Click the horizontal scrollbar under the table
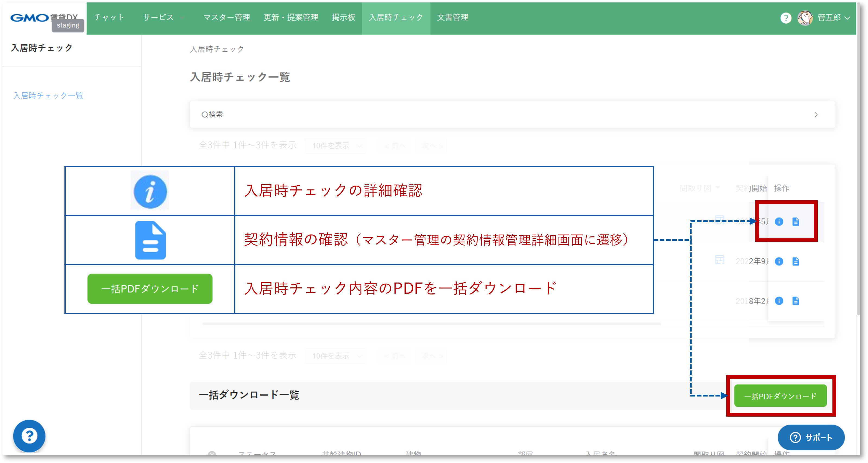The width and height of the screenshot is (868, 463). pyautogui.click(x=431, y=324)
